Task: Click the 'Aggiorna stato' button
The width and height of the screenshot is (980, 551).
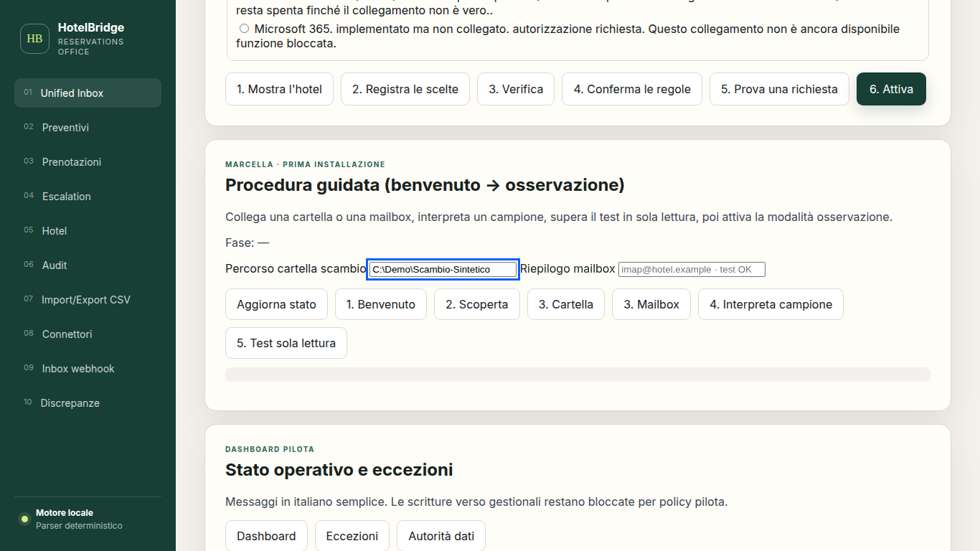Action: point(276,304)
